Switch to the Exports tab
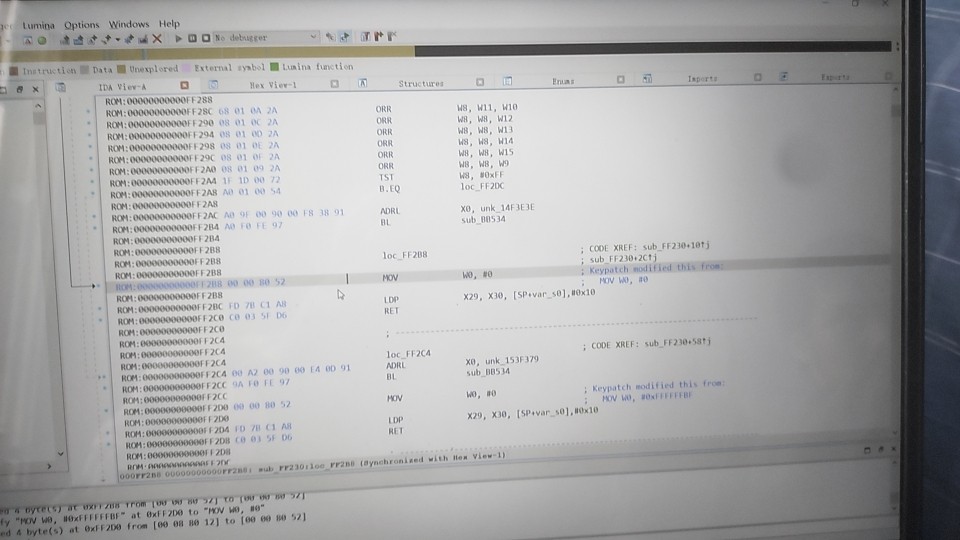This screenshot has width=960, height=540. 834,77
